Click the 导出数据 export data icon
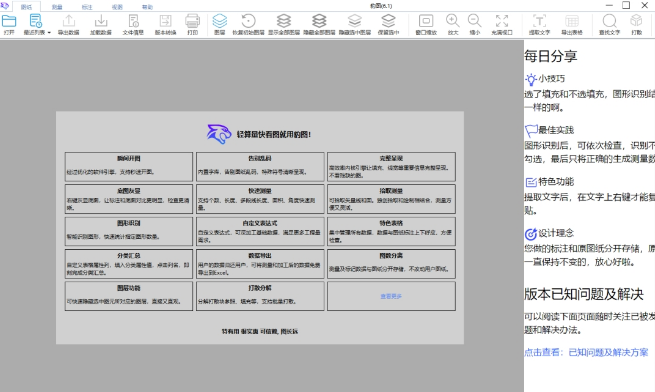 (69, 21)
